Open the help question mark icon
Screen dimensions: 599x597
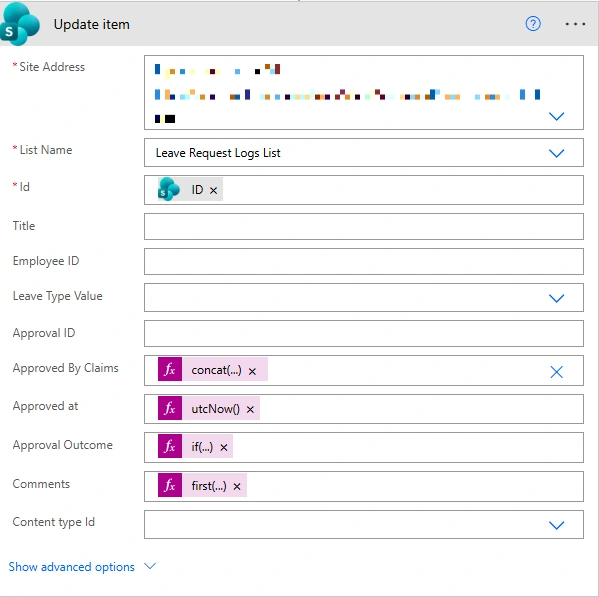[x=533, y=24]
